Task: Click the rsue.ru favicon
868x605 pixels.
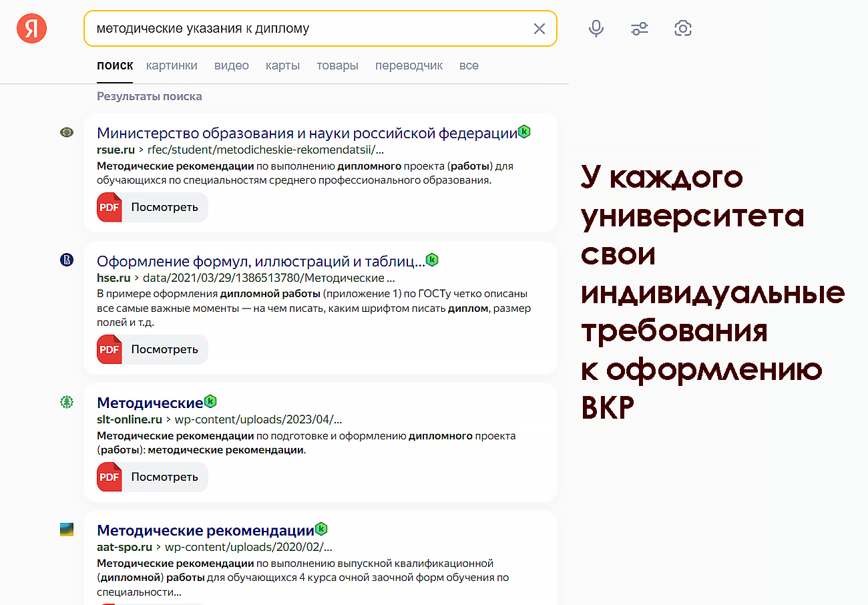Action: (x=67, y=132)
